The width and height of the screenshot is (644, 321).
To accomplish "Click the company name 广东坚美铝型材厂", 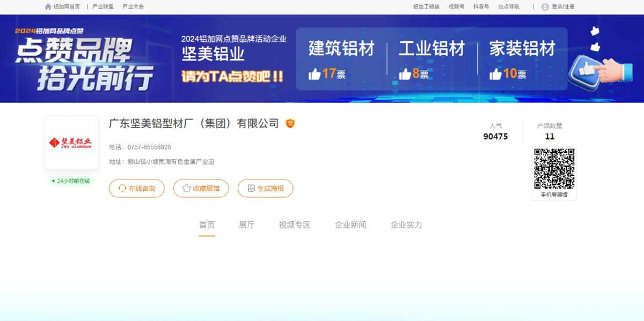I will pyautogui.click(x=194, y=123).
